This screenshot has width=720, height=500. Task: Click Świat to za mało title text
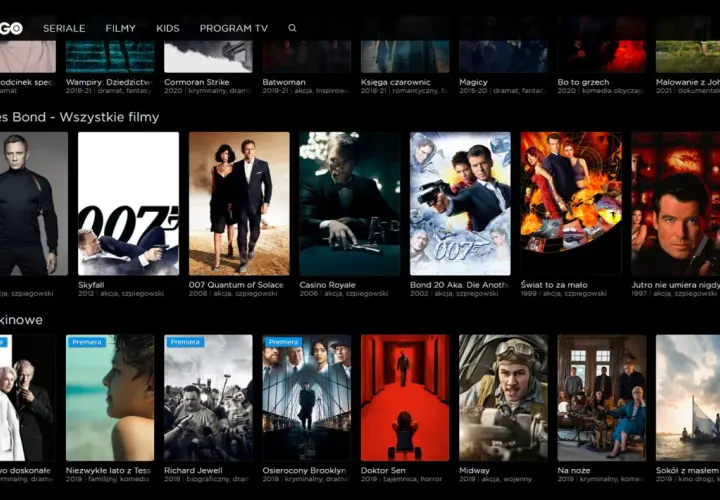click(554, 285)
